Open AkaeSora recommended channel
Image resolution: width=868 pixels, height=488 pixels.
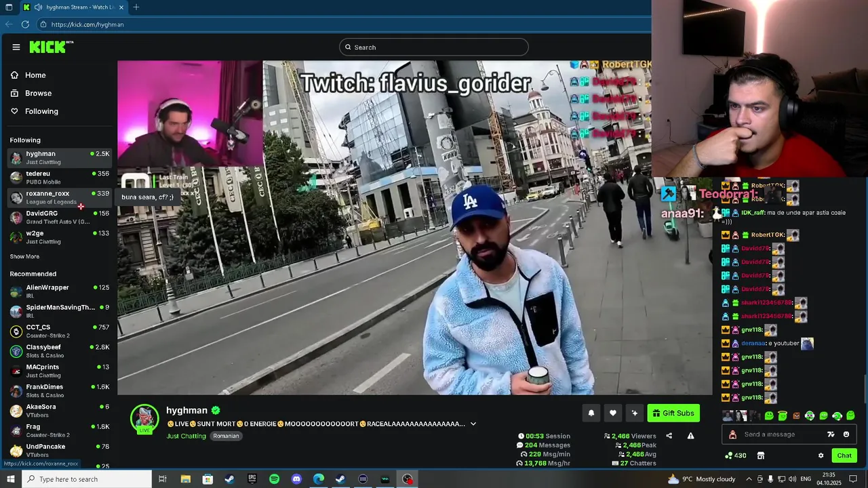pyautogui.click(x=60, y=411)
